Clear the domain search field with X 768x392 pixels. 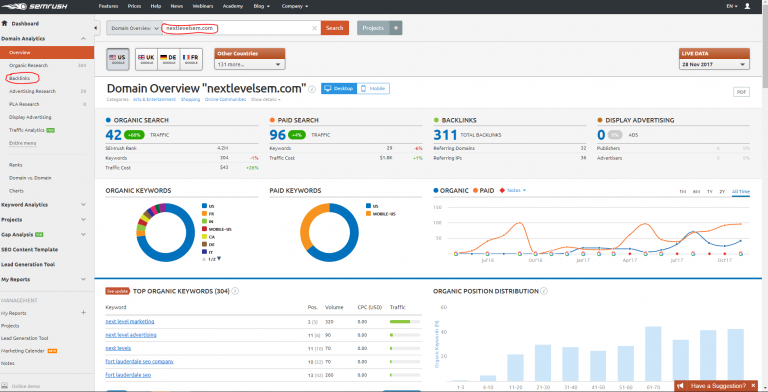(x=314, y=28)
